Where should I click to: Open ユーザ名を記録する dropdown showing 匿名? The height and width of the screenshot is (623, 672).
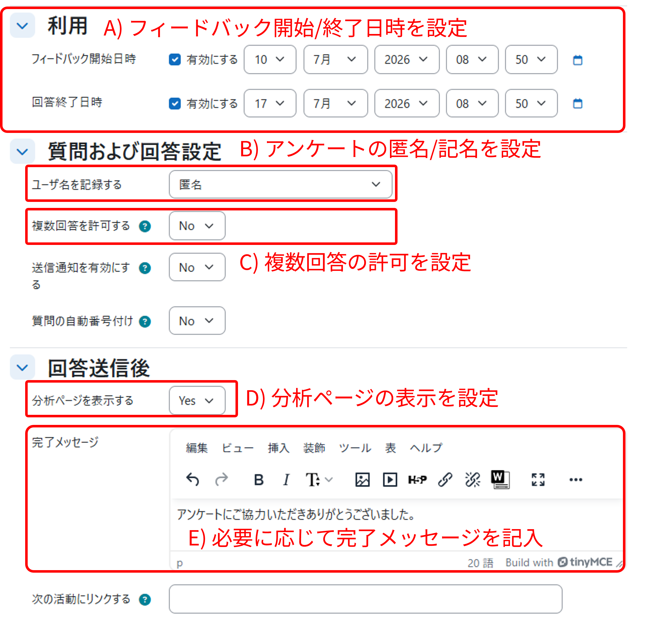[280, 185]
